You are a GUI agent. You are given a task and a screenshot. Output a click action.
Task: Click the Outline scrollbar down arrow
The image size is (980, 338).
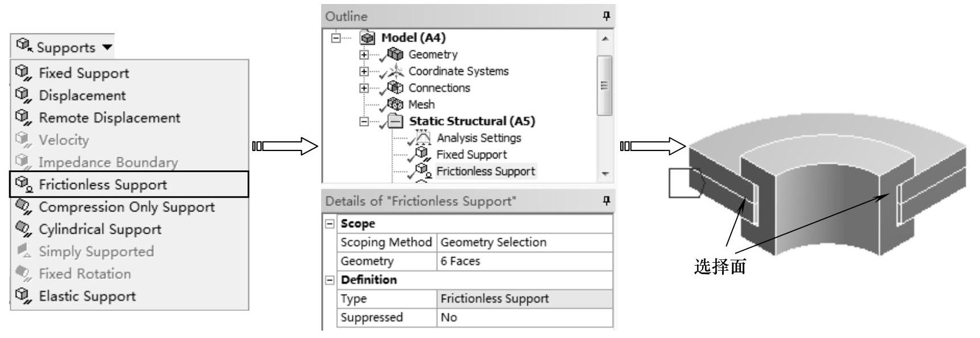coord(605,174)
